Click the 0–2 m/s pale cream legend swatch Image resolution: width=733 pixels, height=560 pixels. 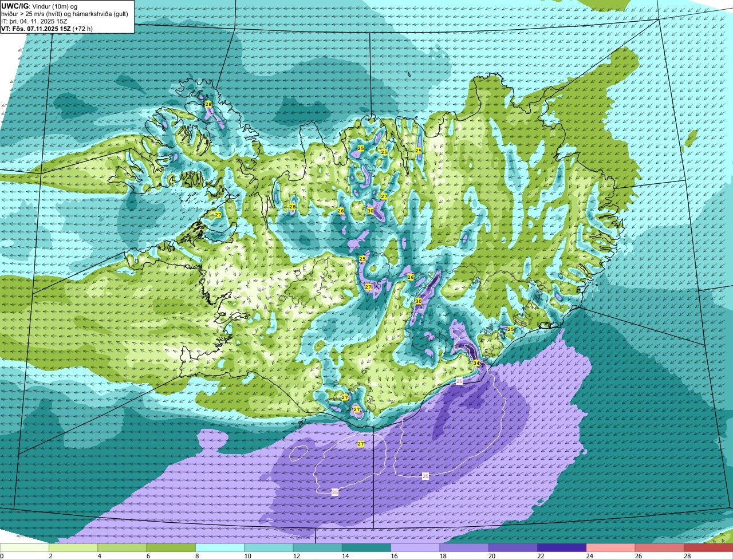point(25,548)
